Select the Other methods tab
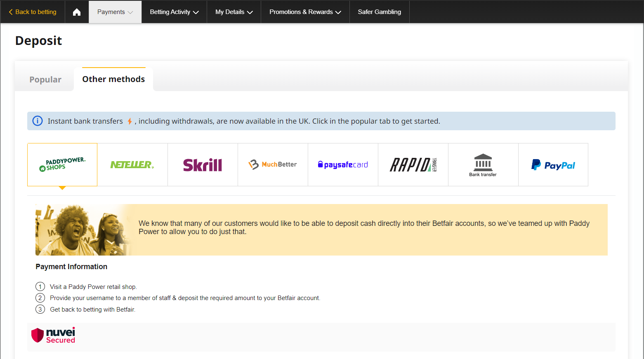The width and height of the screenshot is (644, 359). click(113, 79)
